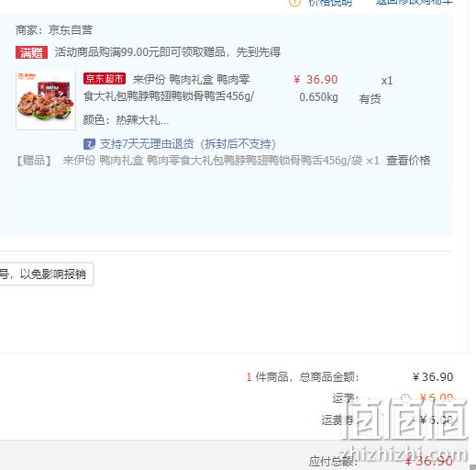Click the 7-day return policy icon

(89, 144)
